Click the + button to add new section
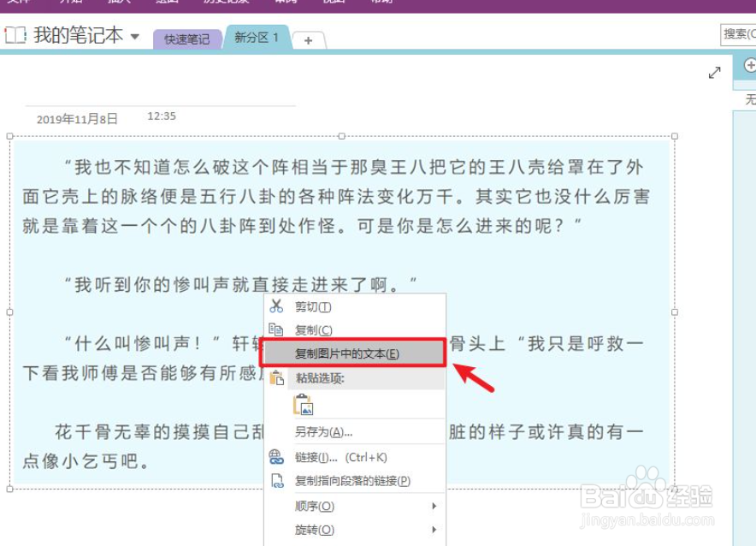The height and width of the screenshot is (546, 756). (307, 39)
